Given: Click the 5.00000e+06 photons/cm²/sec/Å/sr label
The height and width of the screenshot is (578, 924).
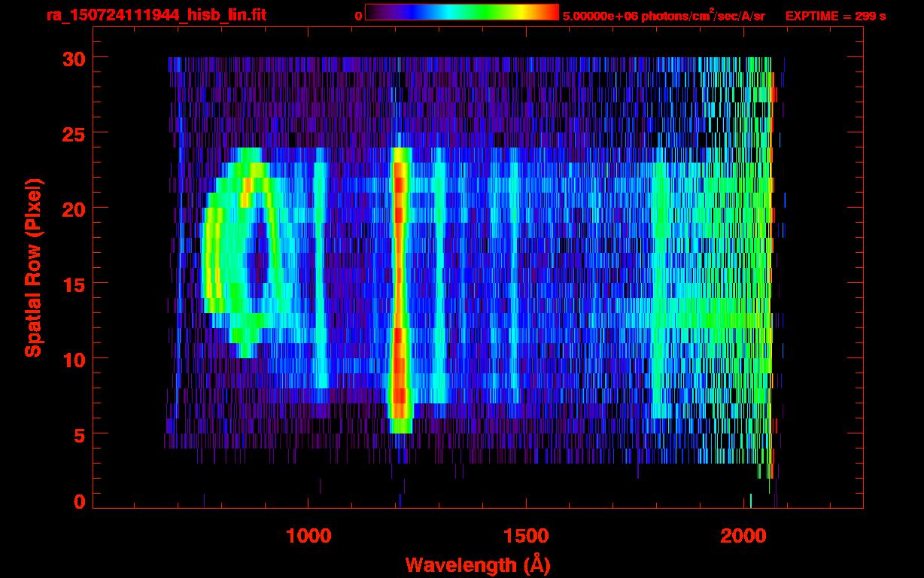Looking at the screenshot, I should 664,14.
